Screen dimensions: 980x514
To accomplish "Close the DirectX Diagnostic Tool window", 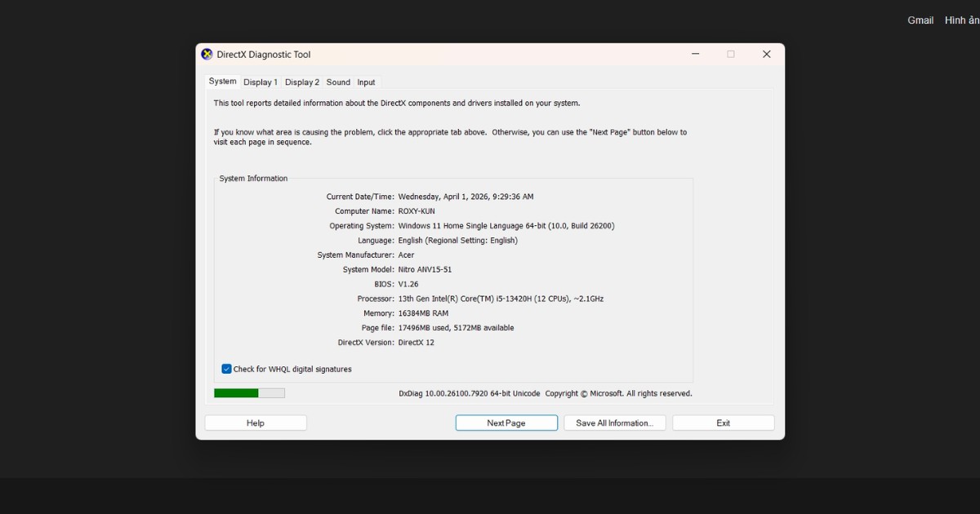I will tap(766, 55).
